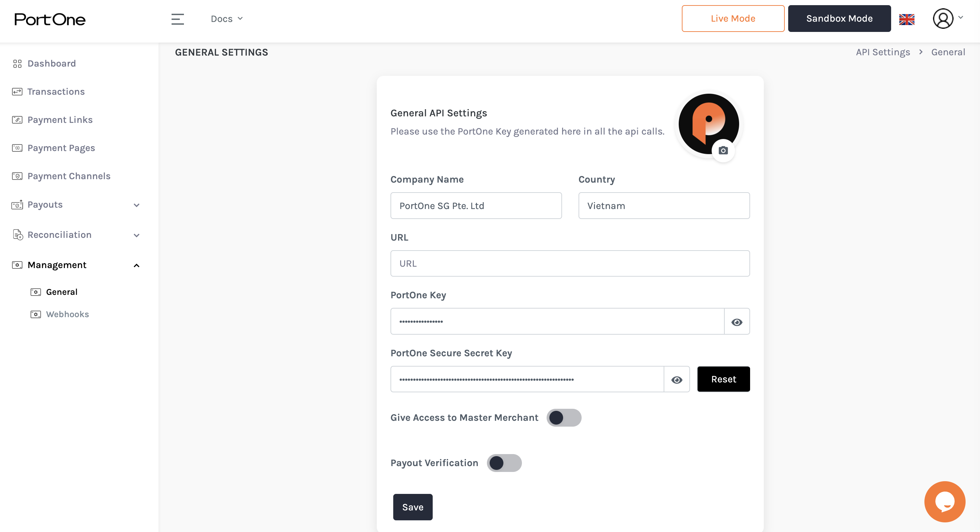The height and width of the screenshot is (532, 980).
Task: Focus the URL input field
Action: coord(570,263)
